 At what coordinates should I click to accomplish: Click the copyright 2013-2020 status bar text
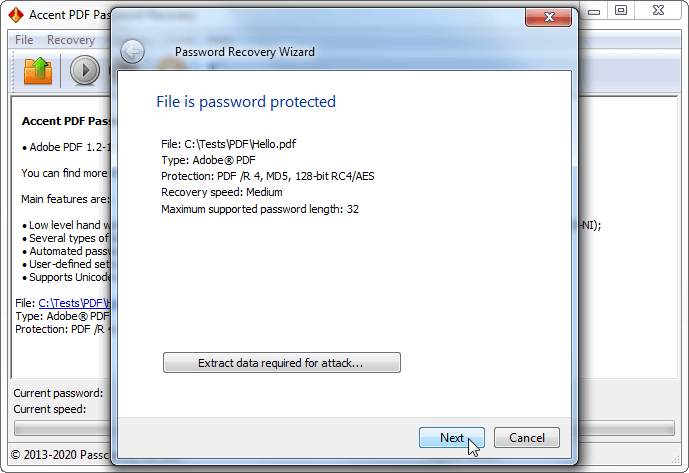tap(60, 455)
